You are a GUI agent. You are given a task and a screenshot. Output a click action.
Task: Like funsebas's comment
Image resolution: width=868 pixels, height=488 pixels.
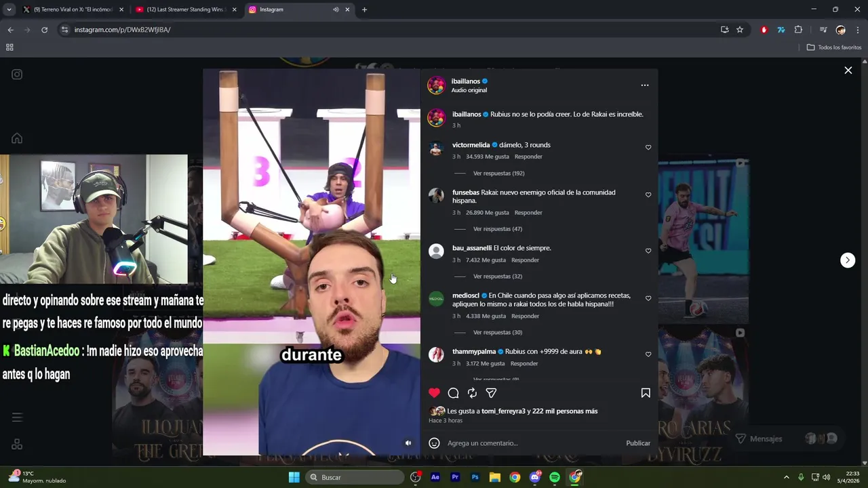[648, 195]
